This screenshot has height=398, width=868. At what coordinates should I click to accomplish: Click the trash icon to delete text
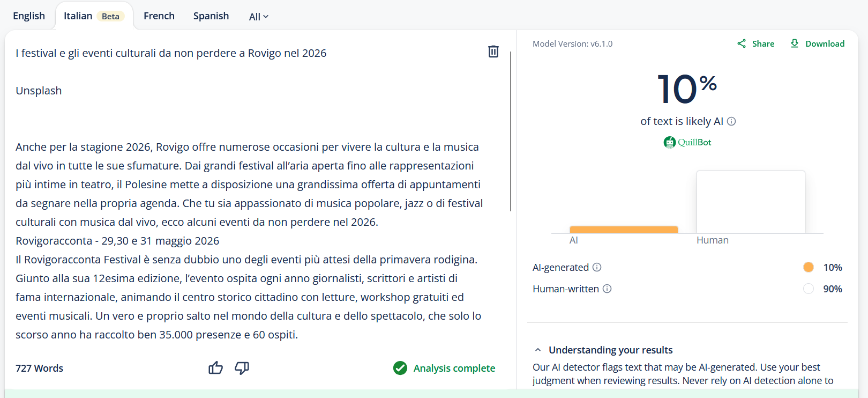point(493,51)
